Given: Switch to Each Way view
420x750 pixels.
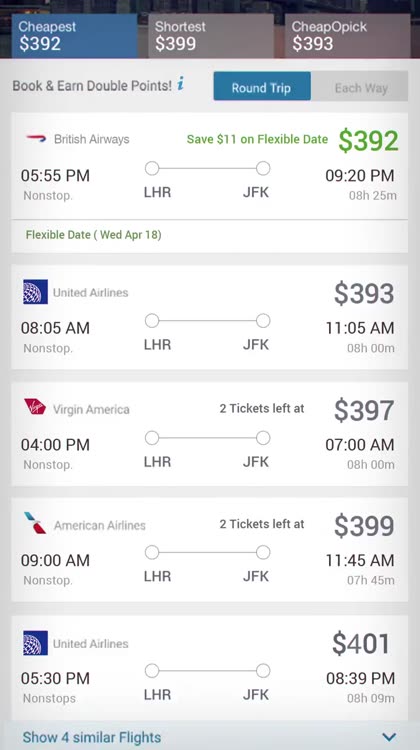Looking at the screenshot, I should point(360,86).
